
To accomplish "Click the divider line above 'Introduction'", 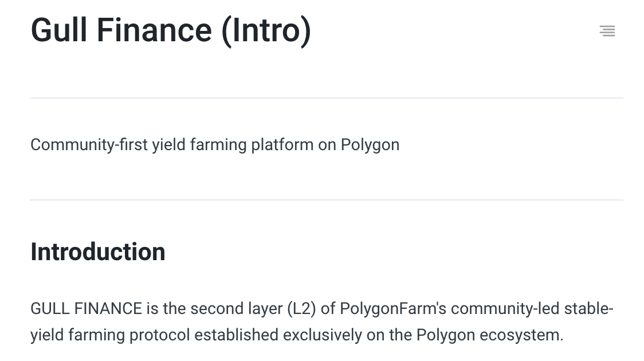I will tap(327, 200).
